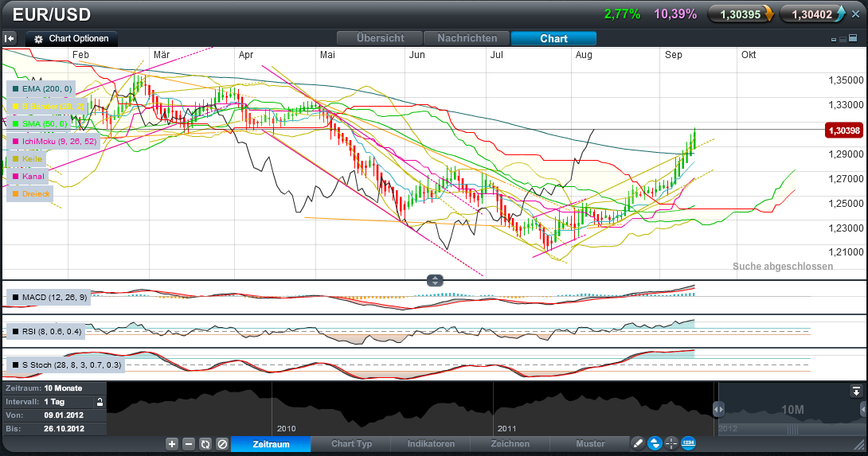Zoom out with the minus button

[x=189, y=444]
